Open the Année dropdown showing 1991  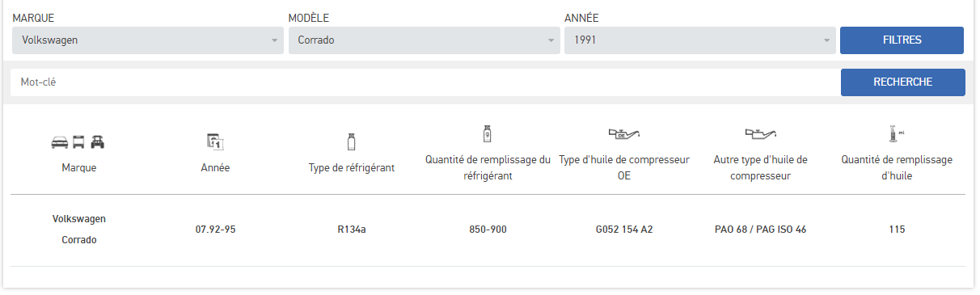(x=699, y=40)
